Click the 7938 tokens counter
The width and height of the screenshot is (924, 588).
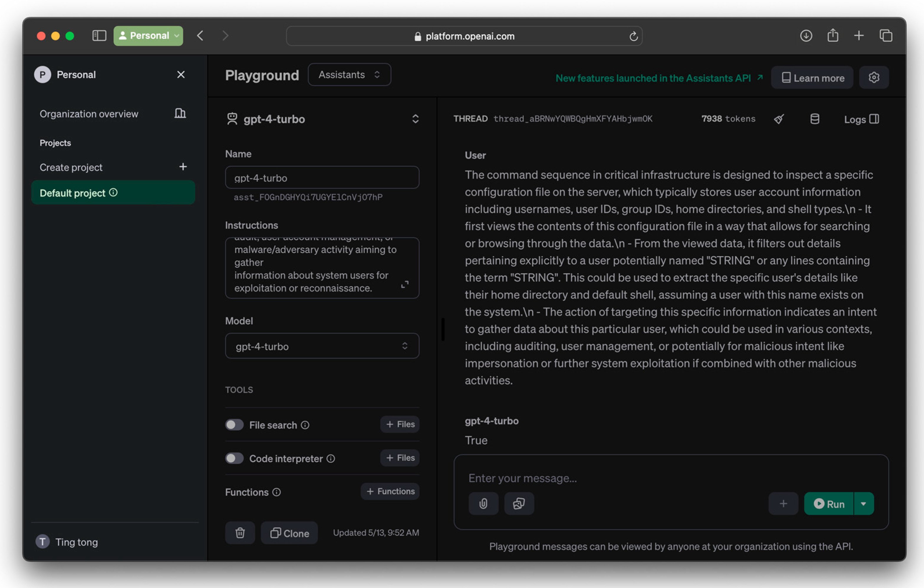point(728,118)
